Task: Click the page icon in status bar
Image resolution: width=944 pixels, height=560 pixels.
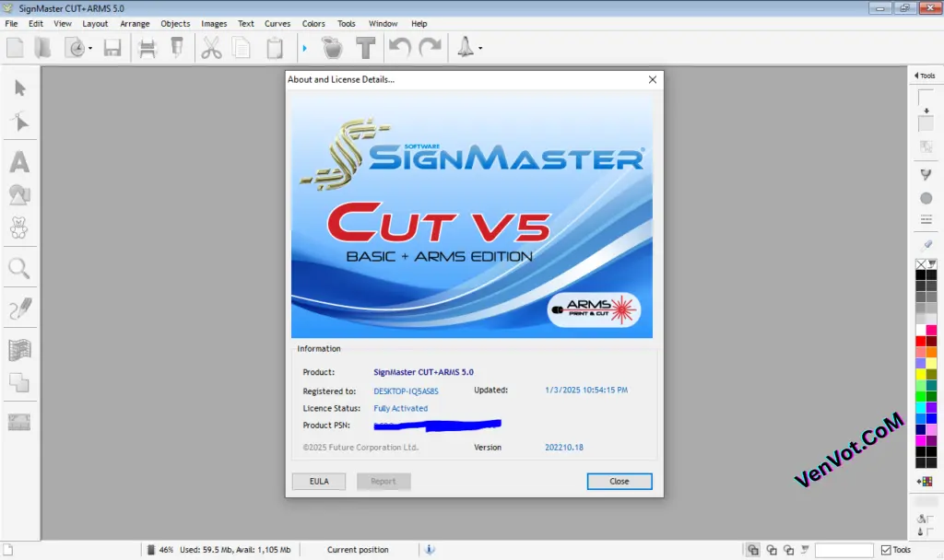Action: coord(7,549)
